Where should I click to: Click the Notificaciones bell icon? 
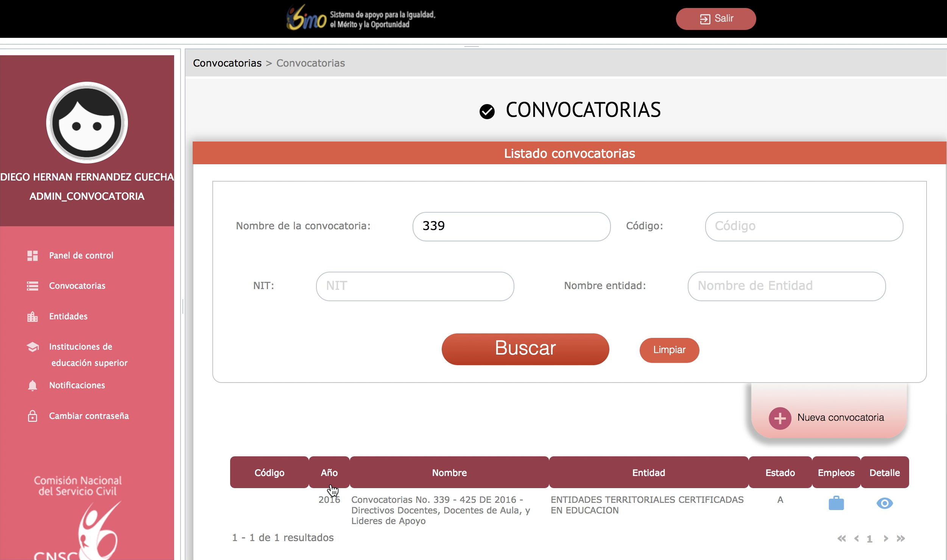pos(33,386)
